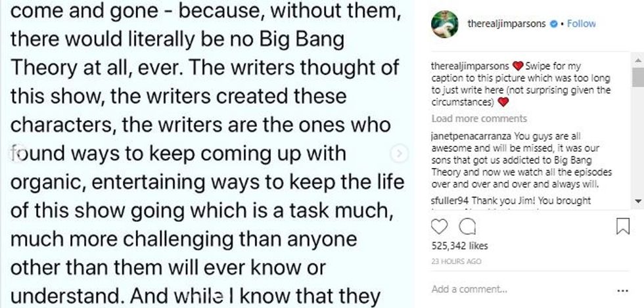Screen dimensions: 644x308
Task: Click the comments scrollbar thumb
Action: click(637, 77)
